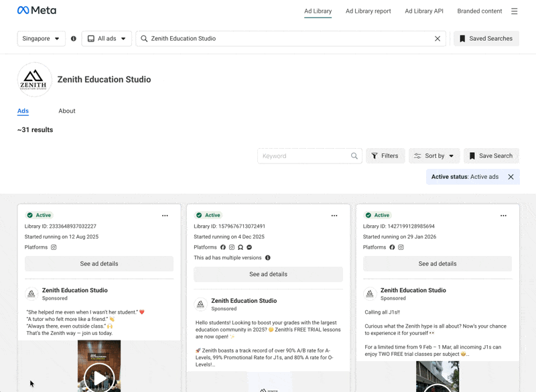536x392 pixels.
Task: Click the Zenith Education Studio page heading
Action: (105, 79)
